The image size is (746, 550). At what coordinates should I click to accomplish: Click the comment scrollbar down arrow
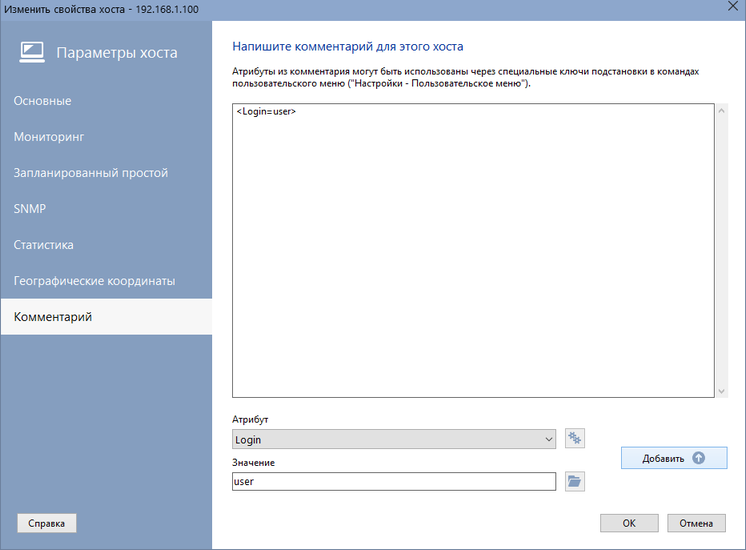point(721,391)
